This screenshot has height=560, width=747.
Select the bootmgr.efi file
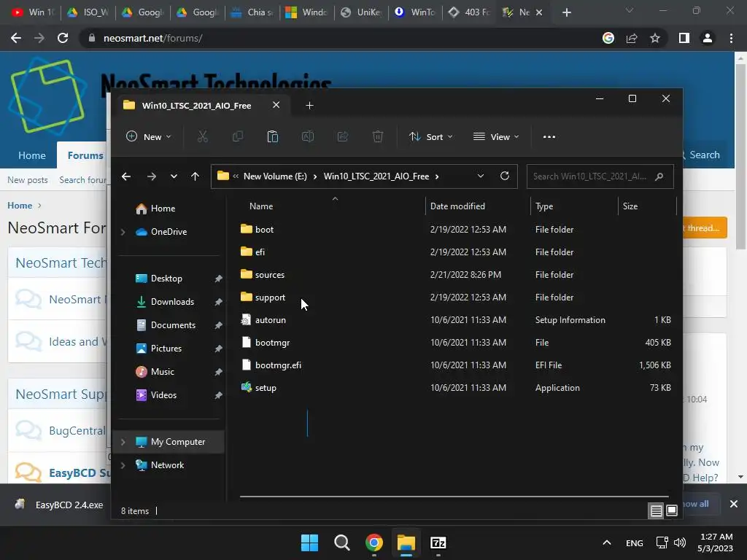click(278, 365)
